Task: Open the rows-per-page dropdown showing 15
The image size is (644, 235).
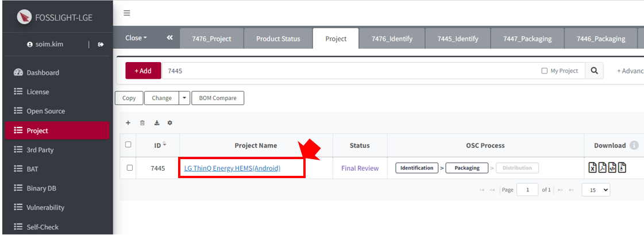Action: pos(596,190)
